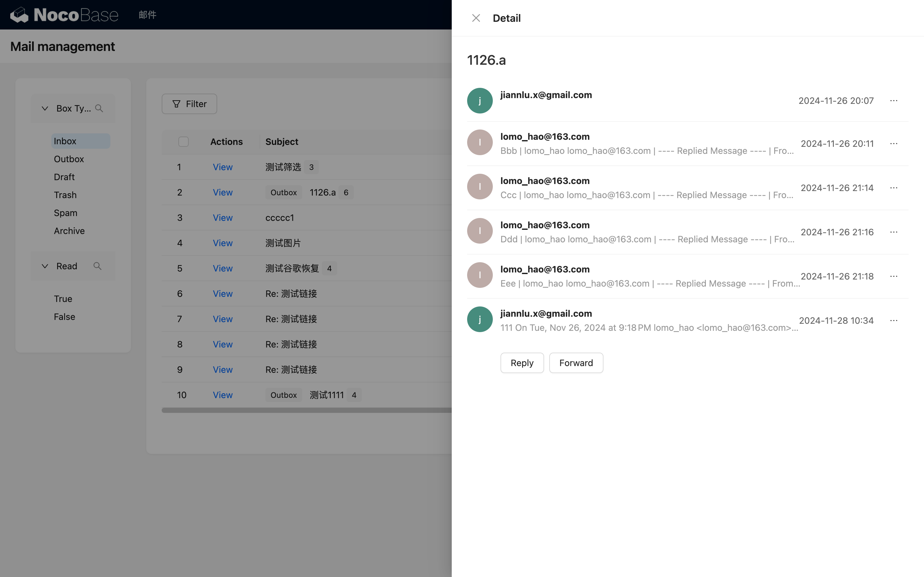Image resolution: width=924 pixels, height=577 pixels.
Task: Click horizontal scrollbar under mail table
Action: coord(305,410)
